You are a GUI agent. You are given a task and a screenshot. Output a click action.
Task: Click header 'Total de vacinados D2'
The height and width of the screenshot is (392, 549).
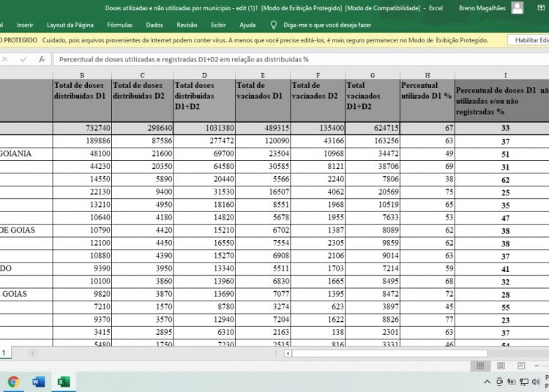pos(318,100)
